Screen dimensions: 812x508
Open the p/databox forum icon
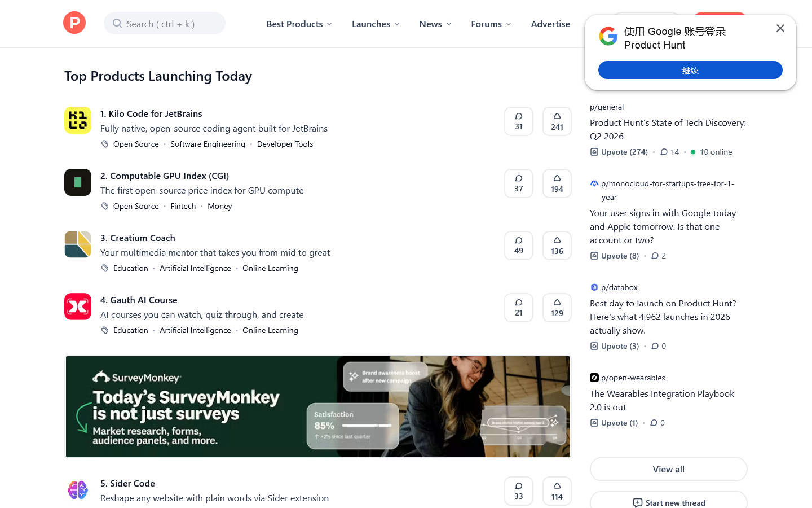(594, 287)
